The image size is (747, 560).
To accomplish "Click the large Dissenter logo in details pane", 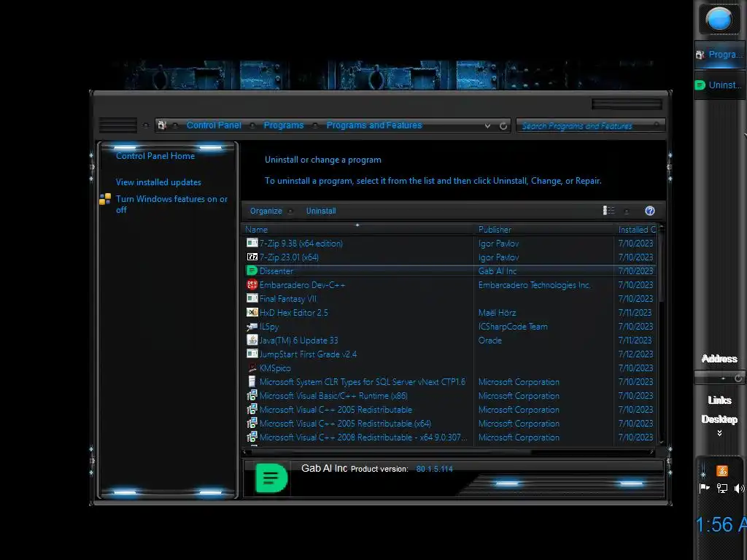I will (271, 478).
